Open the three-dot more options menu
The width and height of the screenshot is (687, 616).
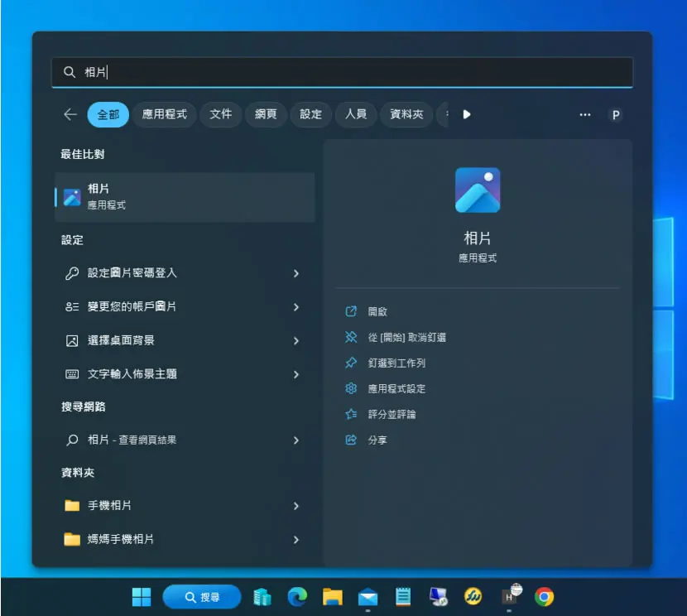point(585,115)
